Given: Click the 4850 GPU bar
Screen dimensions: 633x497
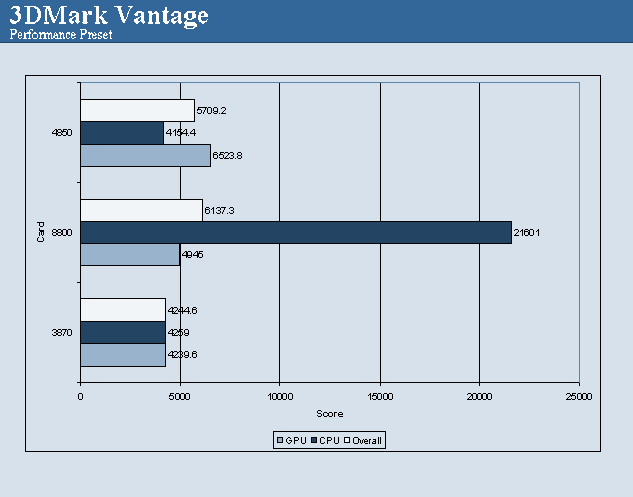Looking at the screenshot, I should pos(146,155).
